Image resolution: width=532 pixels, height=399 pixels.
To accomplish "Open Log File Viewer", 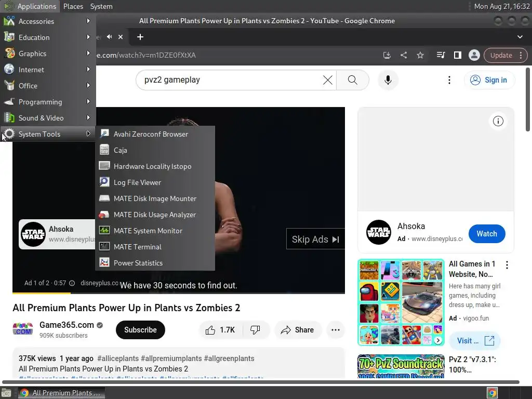I will pos(155,182).
